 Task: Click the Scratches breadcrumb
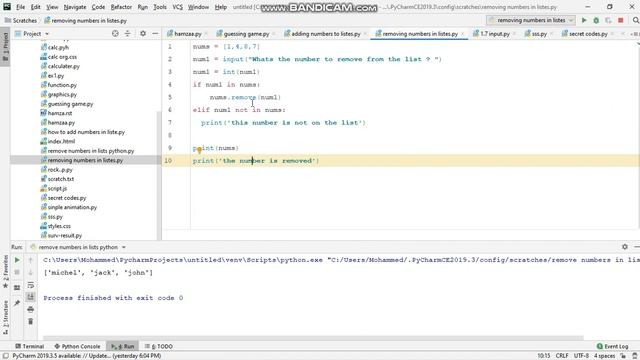click(x=21, y=20)
